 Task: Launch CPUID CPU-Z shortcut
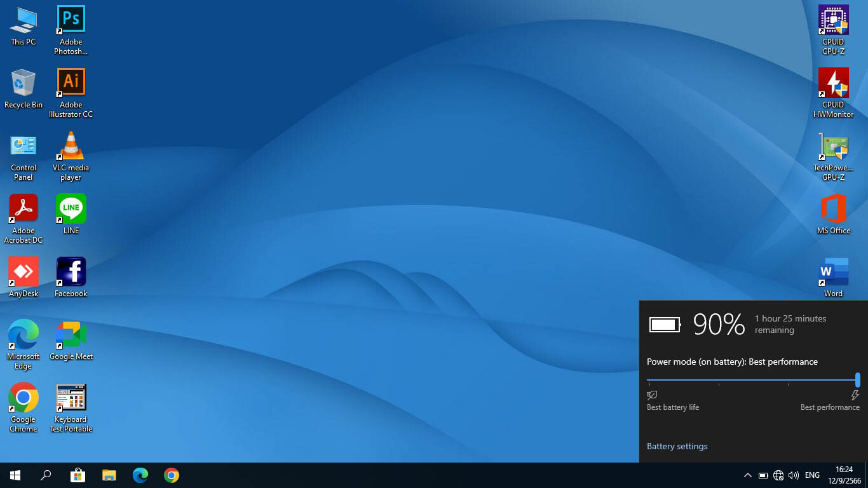coord(833,30)
